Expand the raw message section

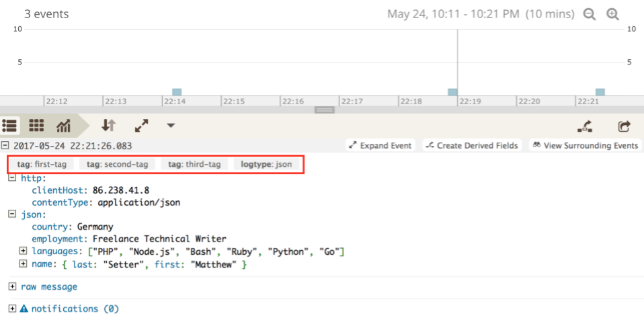point(12,286)
